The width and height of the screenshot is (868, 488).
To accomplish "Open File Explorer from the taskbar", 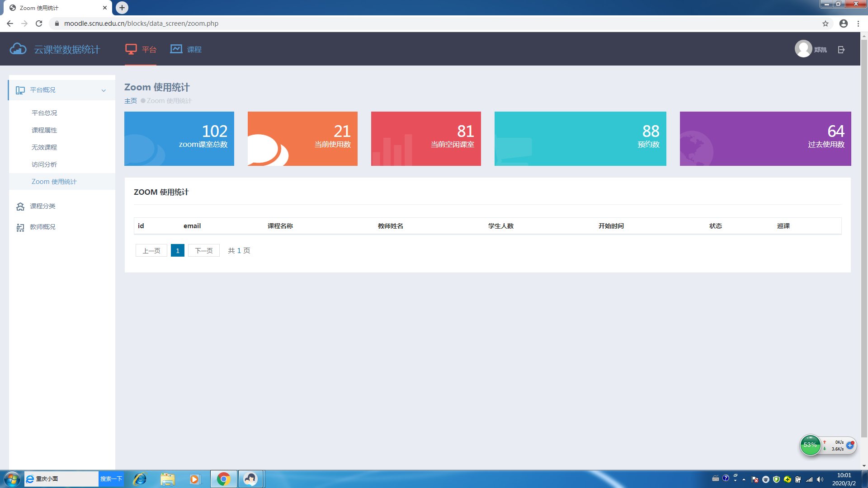I will pyautogui.click(x=168, y=479).
